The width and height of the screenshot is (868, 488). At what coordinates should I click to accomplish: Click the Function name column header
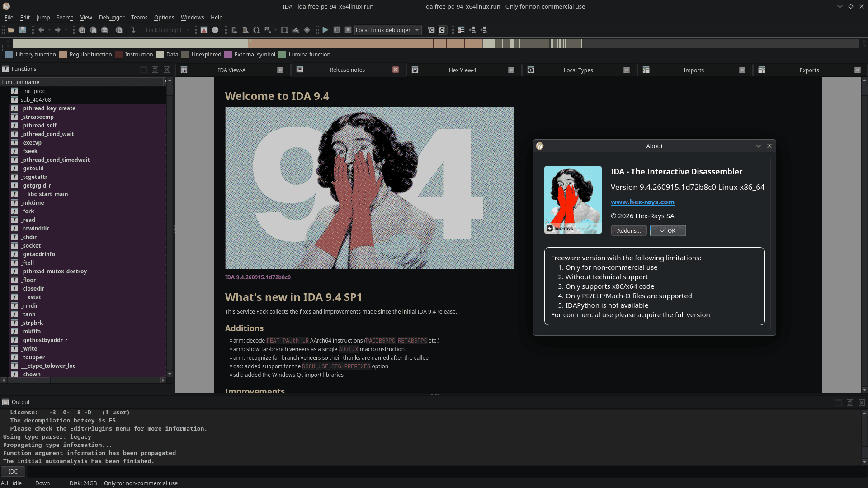point(82,82)
